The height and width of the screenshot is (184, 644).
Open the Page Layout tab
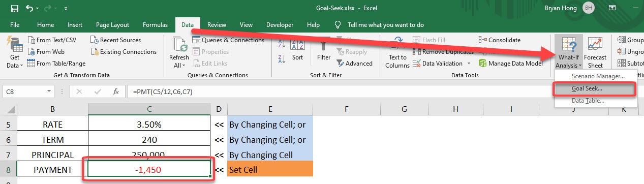[112, 24]
